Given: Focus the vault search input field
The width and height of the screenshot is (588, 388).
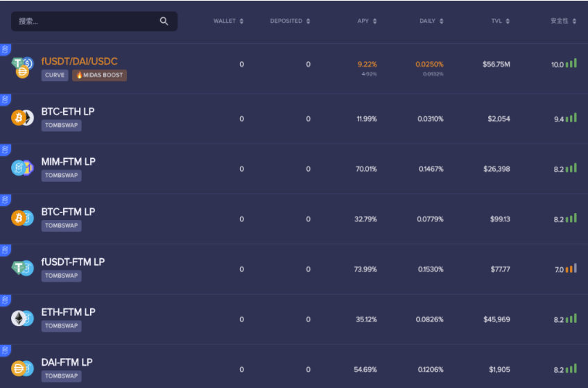Looking at the screenshot, I should [94, 21].
